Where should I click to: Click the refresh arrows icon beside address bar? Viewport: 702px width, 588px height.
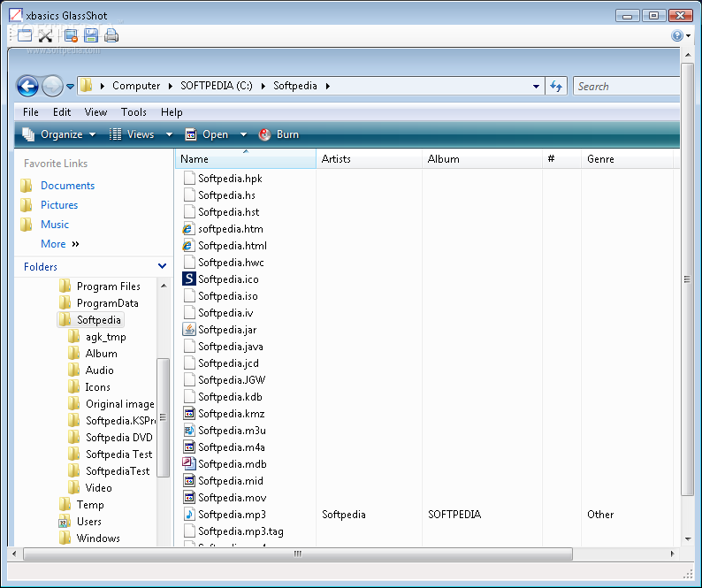click(x=556, y=86)
